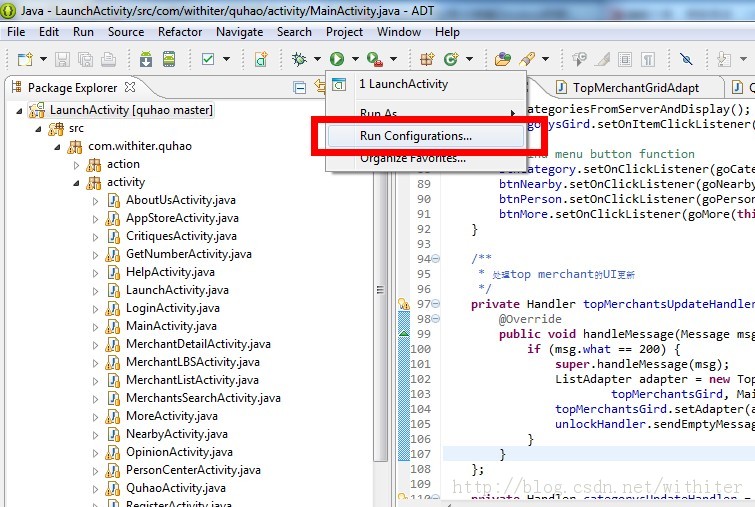Expand the action package node
755x507 pixels.
coord(76,164)
